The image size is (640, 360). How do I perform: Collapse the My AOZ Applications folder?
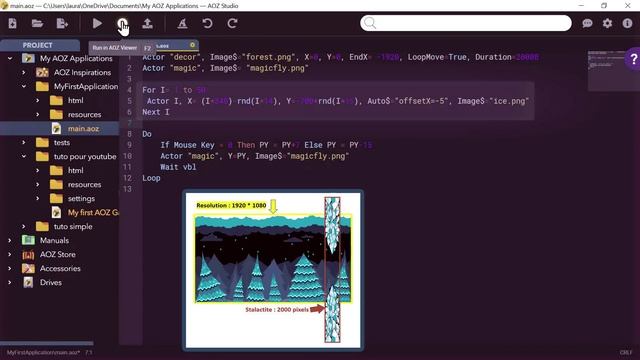tap(10, 58)
